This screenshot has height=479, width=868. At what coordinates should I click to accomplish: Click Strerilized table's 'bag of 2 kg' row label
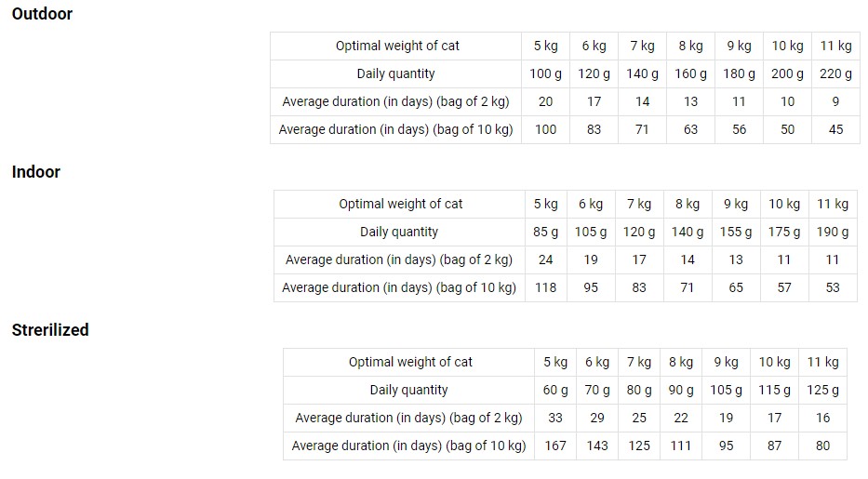click(x=408, y=418)
